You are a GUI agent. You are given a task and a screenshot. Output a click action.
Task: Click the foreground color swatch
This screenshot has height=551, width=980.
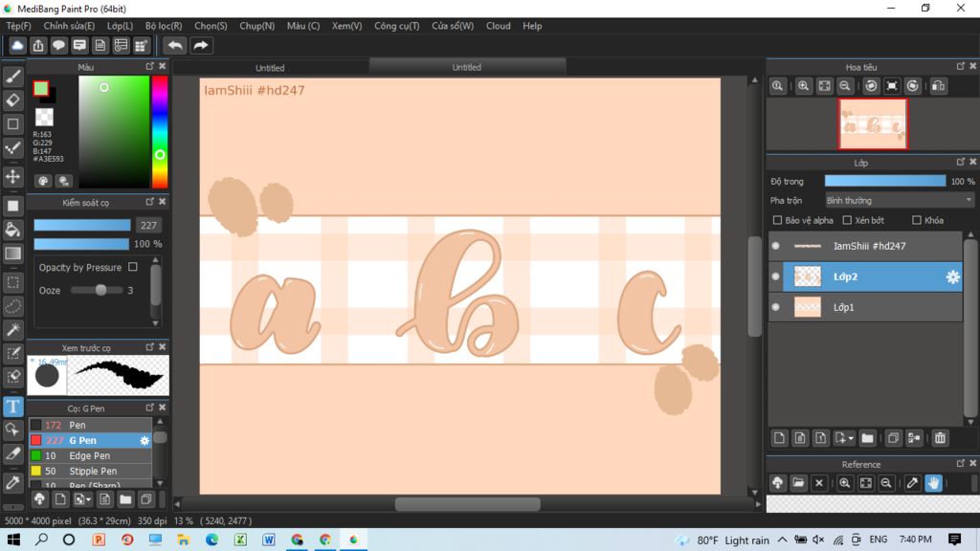click(40, 88)
